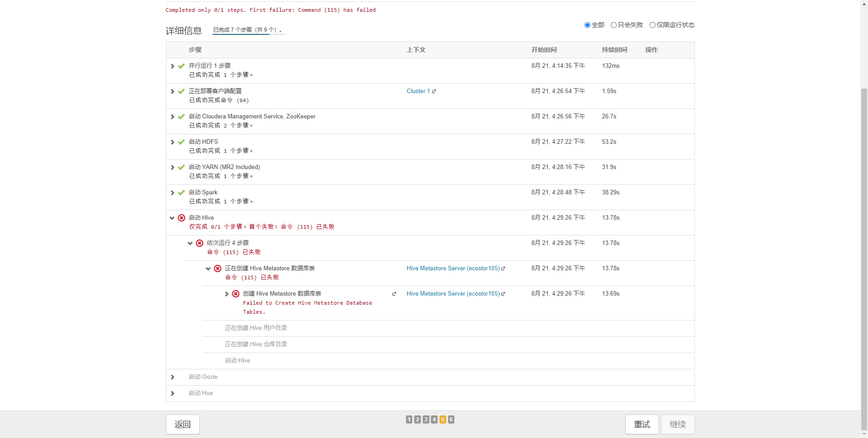868x438 pixels.
Task: Expand the 启动 HDFS row
Action: coord(172,142)
